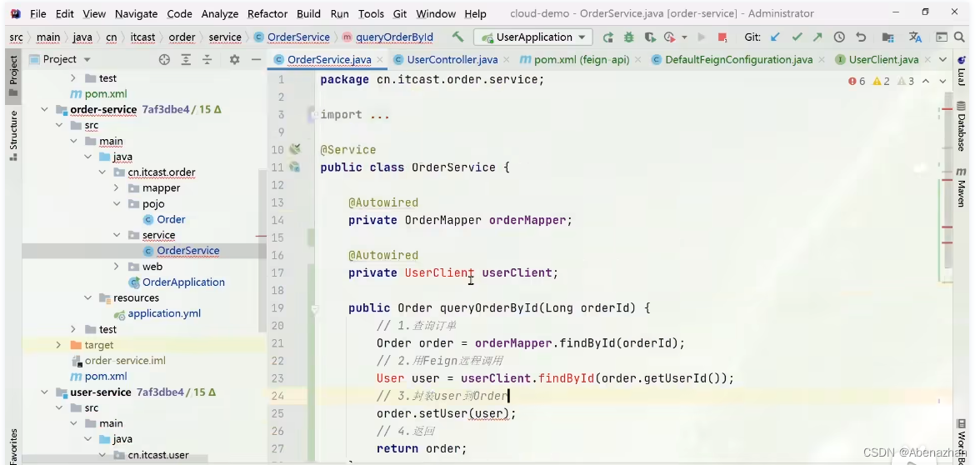This screenshot has height=465, width=980.
Task: Collapse the user-service module
Action: 44,392
